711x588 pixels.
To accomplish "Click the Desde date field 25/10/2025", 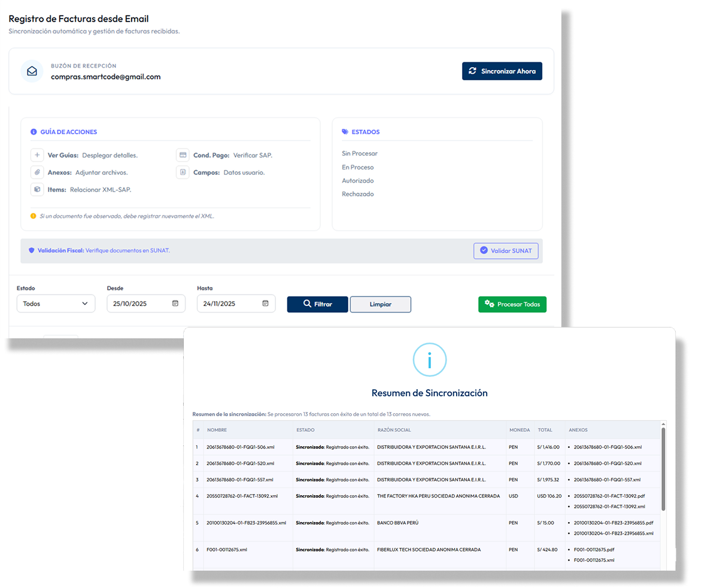I will (138, 304).
